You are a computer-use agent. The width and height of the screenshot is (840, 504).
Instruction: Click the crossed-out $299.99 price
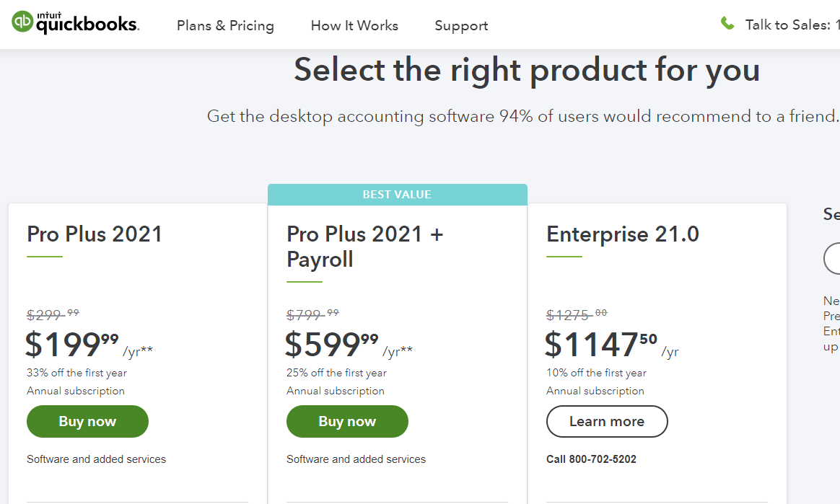(x=51, y=314)
